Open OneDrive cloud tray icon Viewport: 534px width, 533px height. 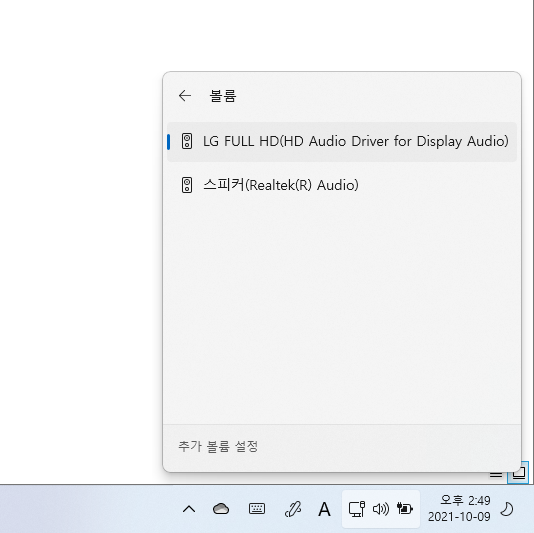click(221, 509)
